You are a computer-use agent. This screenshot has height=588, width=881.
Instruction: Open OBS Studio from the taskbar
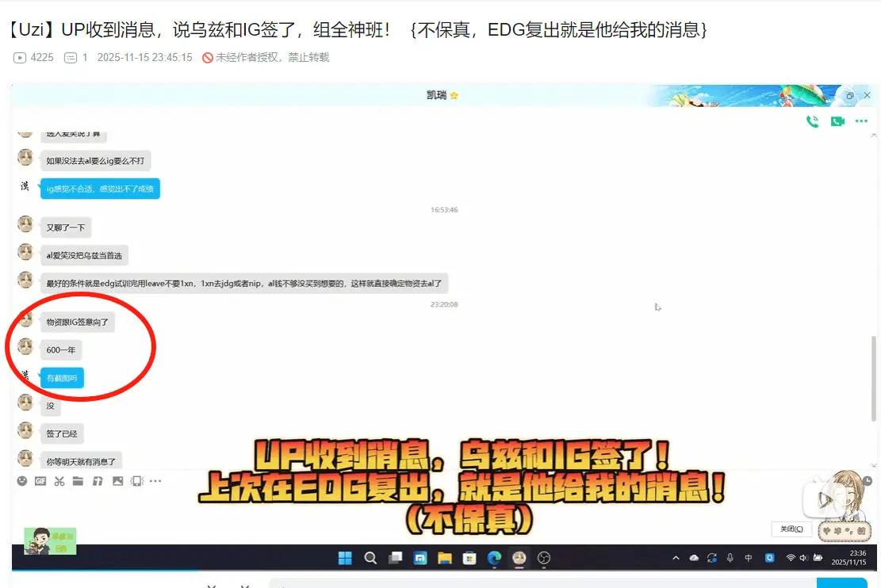[544, 558]
